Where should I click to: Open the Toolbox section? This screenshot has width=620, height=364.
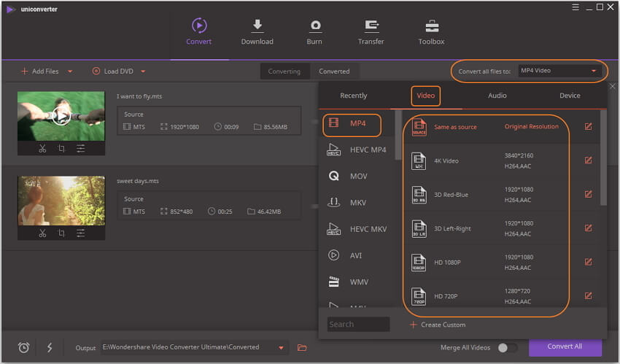point(431,31)
